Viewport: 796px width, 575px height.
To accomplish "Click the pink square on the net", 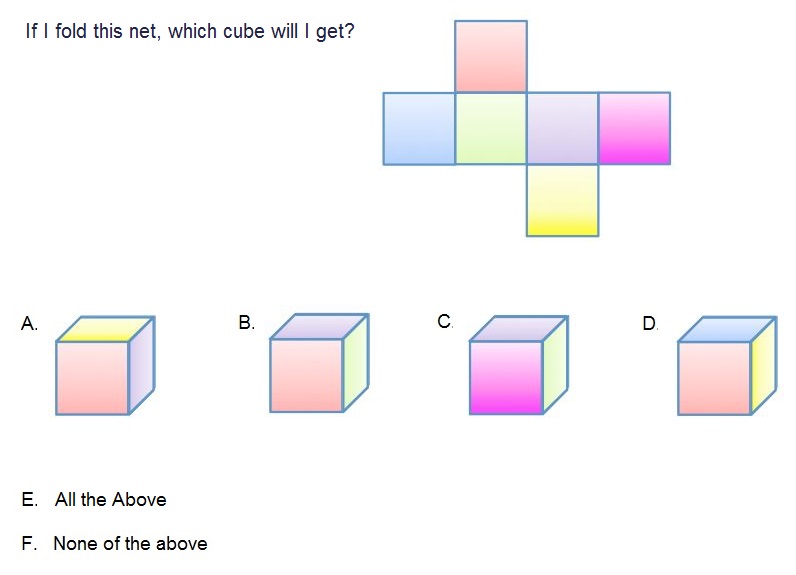I will click(490, 57).
